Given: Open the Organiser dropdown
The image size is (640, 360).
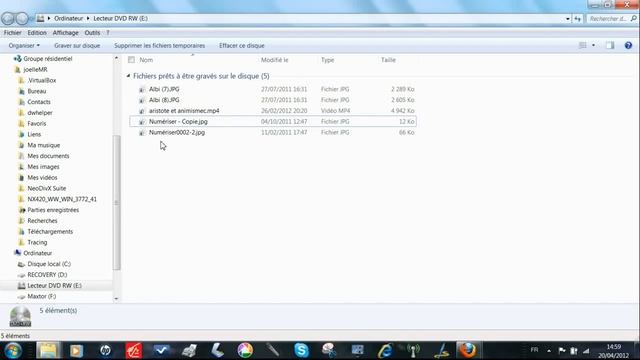Looking at the screenshot, I should pyautogui.click(x=24, y=46).
